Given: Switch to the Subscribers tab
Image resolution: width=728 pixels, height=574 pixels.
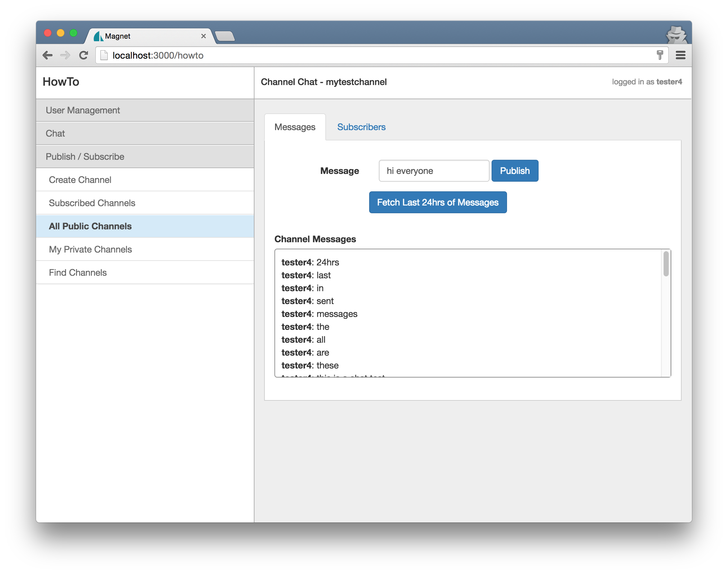Looking at the screenshot, I should (361, 127).
